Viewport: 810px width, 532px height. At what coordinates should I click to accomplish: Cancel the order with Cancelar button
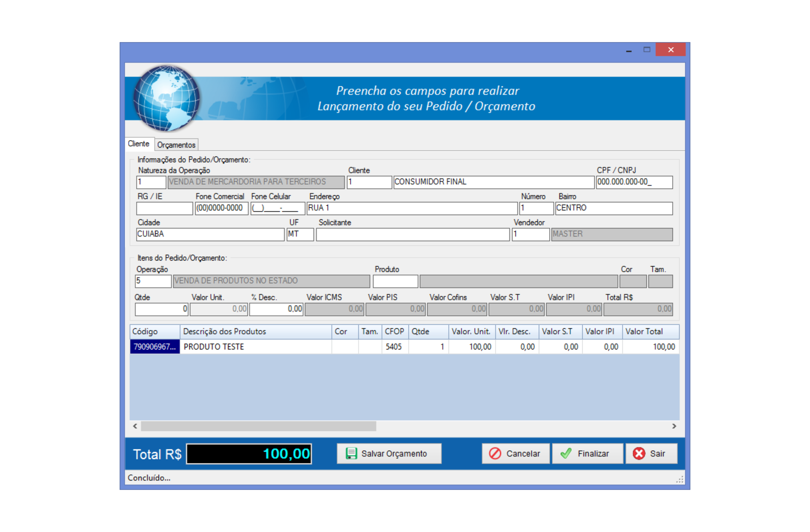pyautogui.click(x=516, y=453)
